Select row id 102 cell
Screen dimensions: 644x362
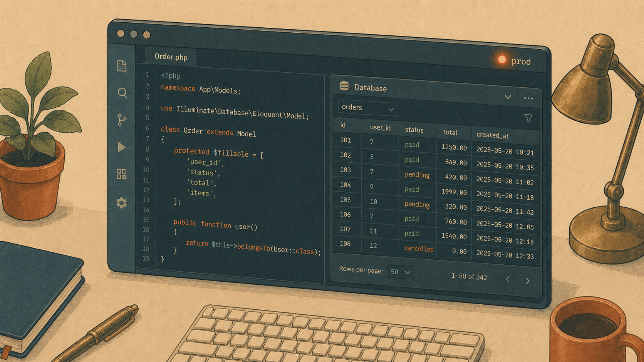click(345, 155)
